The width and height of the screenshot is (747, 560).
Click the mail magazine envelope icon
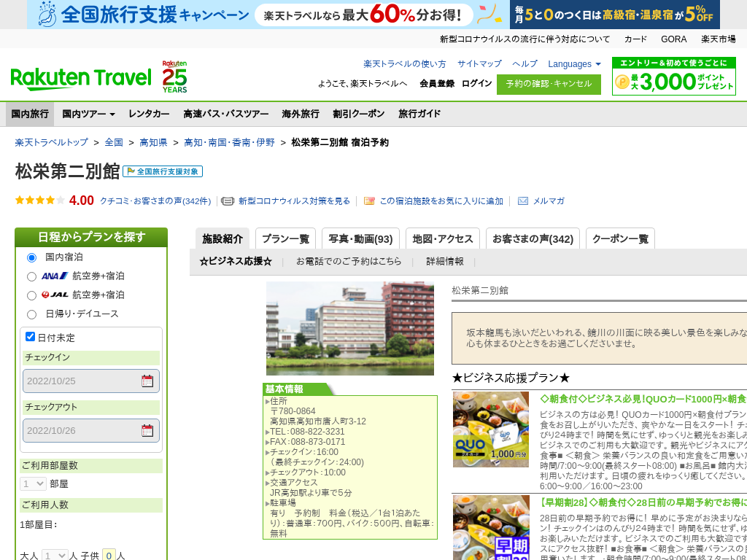[x=522, y=201]
